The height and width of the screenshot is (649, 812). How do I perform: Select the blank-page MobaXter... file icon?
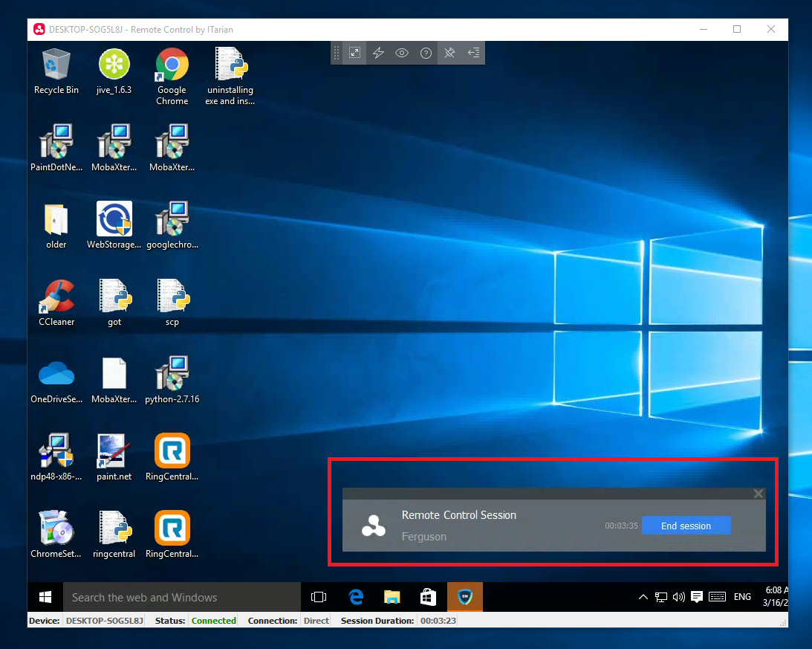pyautogui.click(x=114, y=381)
